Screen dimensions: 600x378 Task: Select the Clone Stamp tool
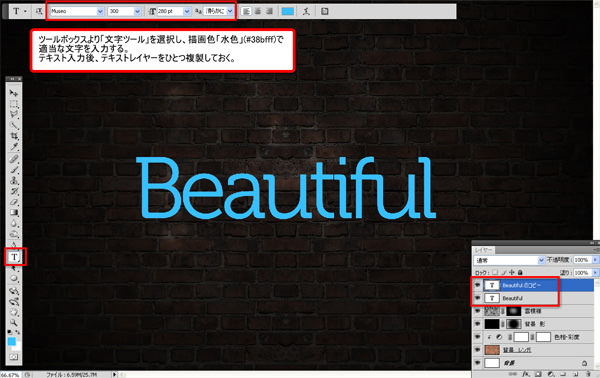tap(14, 180)
